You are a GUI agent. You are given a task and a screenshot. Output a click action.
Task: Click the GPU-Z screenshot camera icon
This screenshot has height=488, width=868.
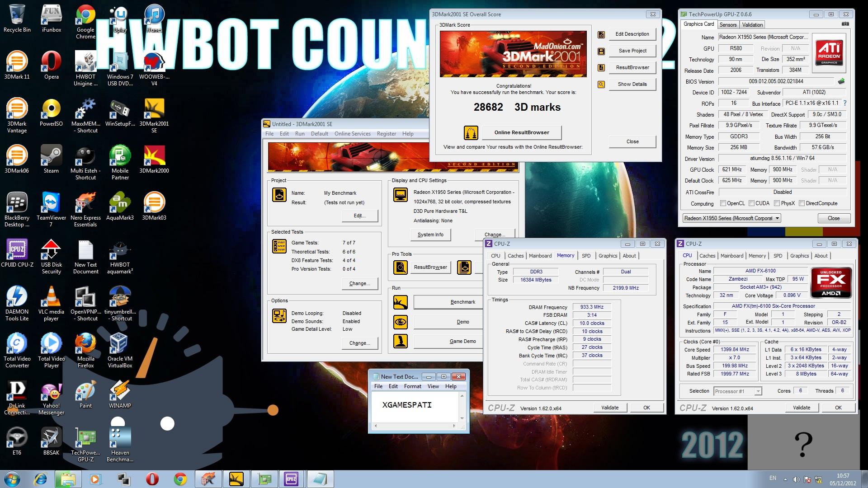[845, 24]
